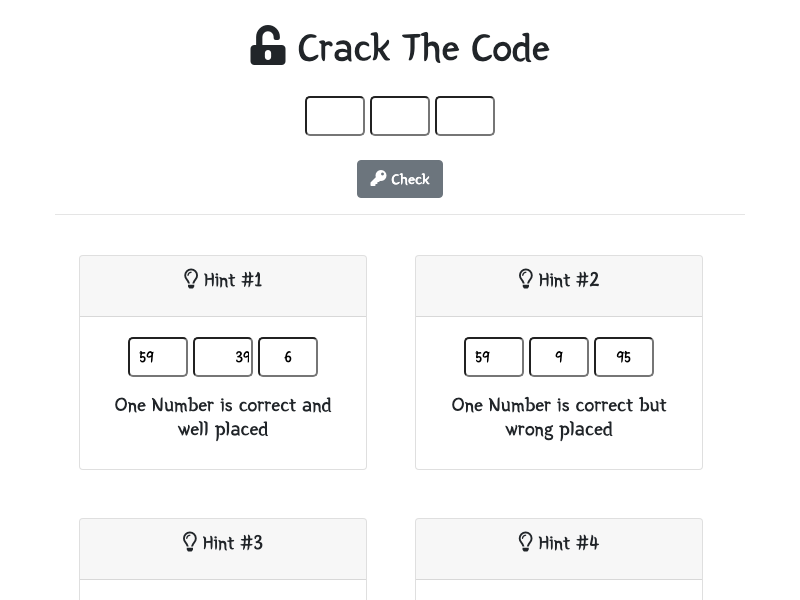This screenshot has height=600, width=800.
Task: Select the lightbulb icon on Hint #2
Action: click(x=526, y=279)
